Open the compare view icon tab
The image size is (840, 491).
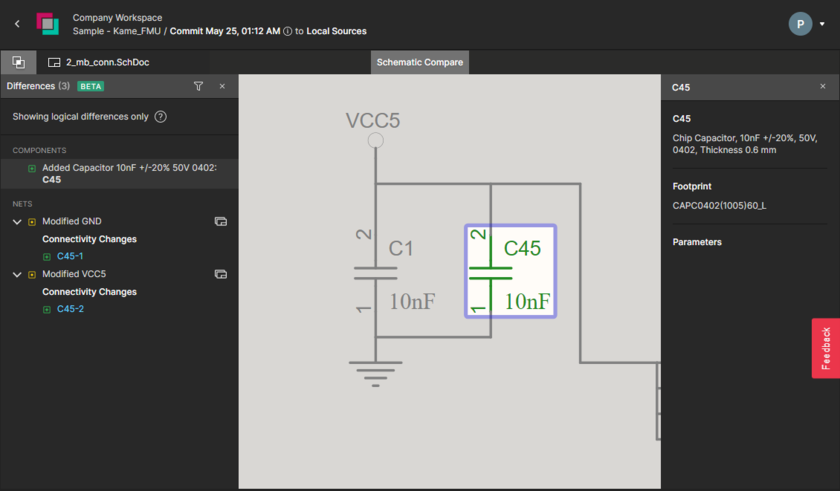[x=18, y=62]
